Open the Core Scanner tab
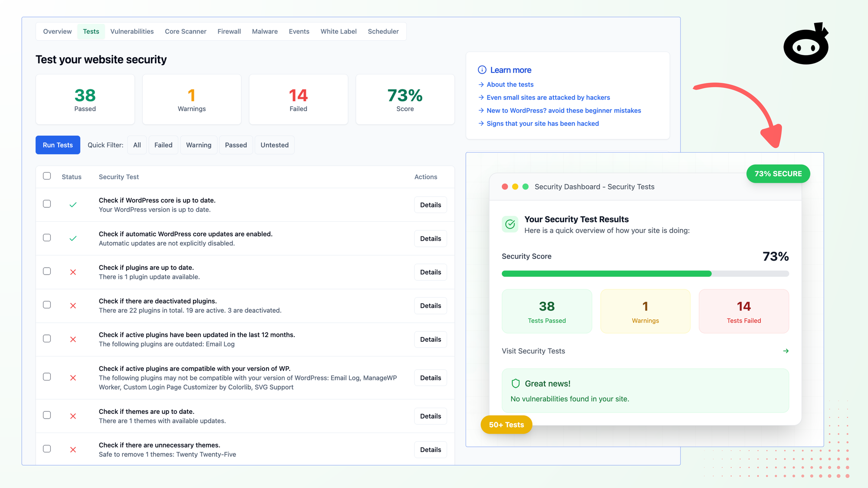868x488 pixels. click(185, 31)
